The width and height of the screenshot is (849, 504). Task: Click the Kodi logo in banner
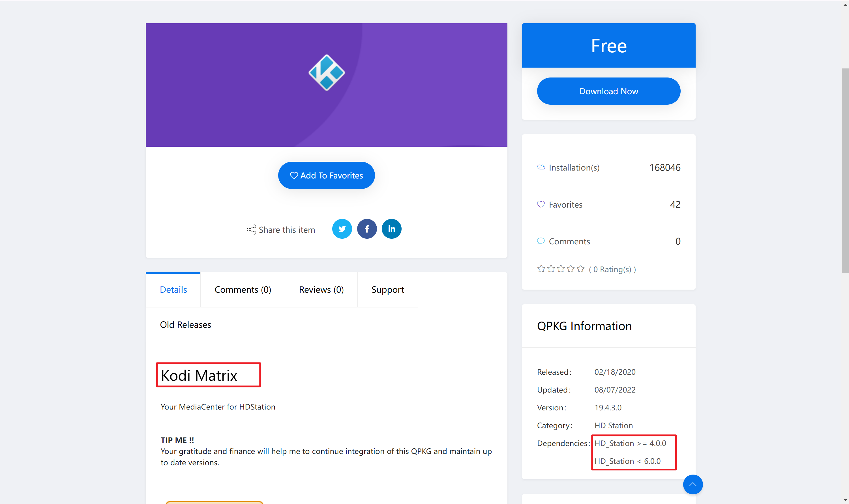click(x=327, y=73)
